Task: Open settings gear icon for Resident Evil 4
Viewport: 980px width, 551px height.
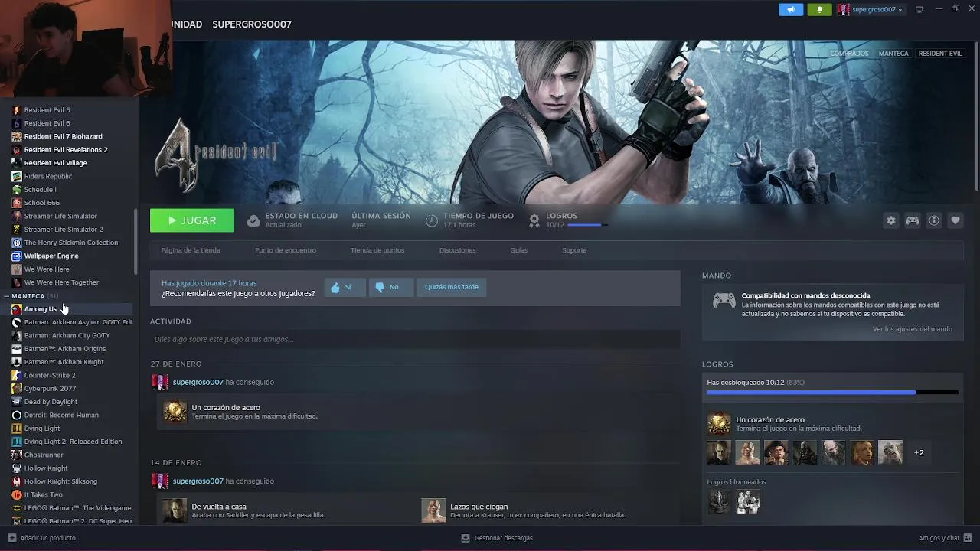Action: (x=890, y=220)
